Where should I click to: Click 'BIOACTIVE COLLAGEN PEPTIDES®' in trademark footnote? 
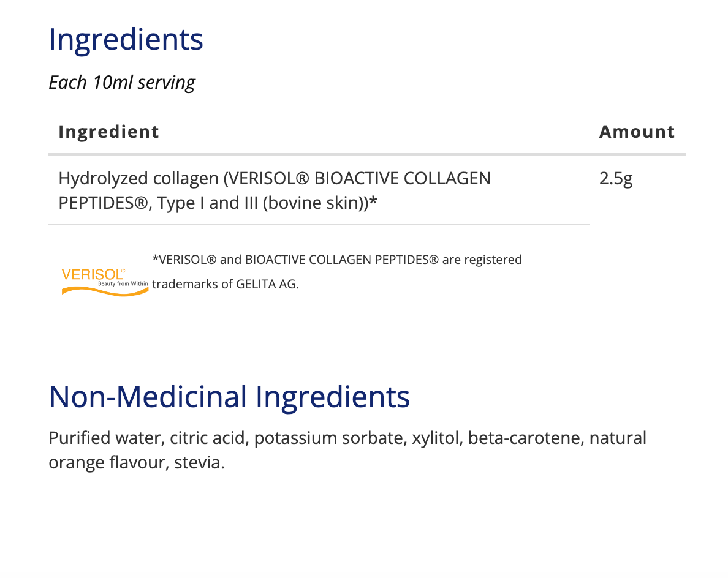[342, 260]
